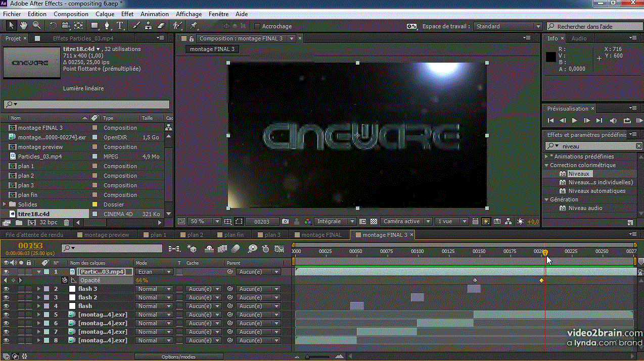Collapse the Correction colorimétrique category
Image resolution: width=644 pixels, height=361 pixels.
point(546,165)
